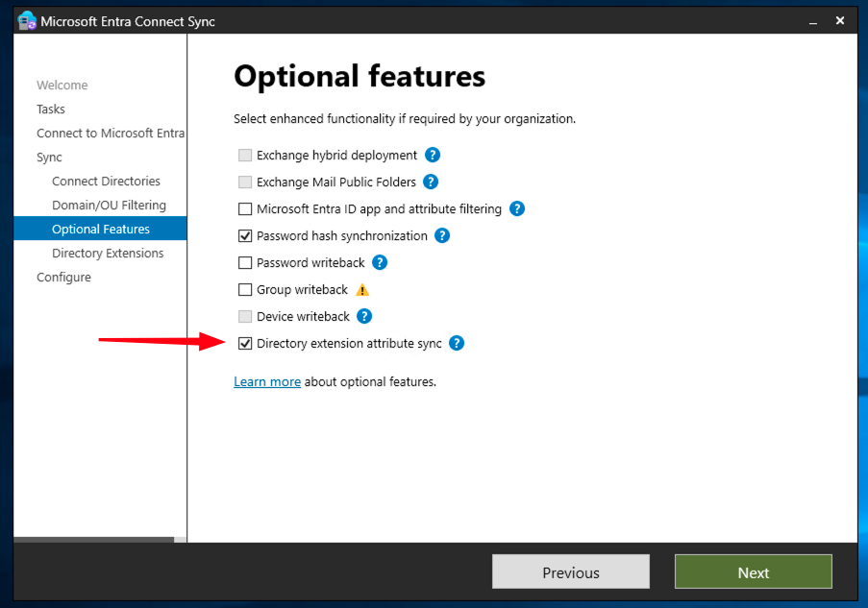This screenshot has width=868, height=608.
Task: Select the Sync step
Action: click(x=49, y=158)
